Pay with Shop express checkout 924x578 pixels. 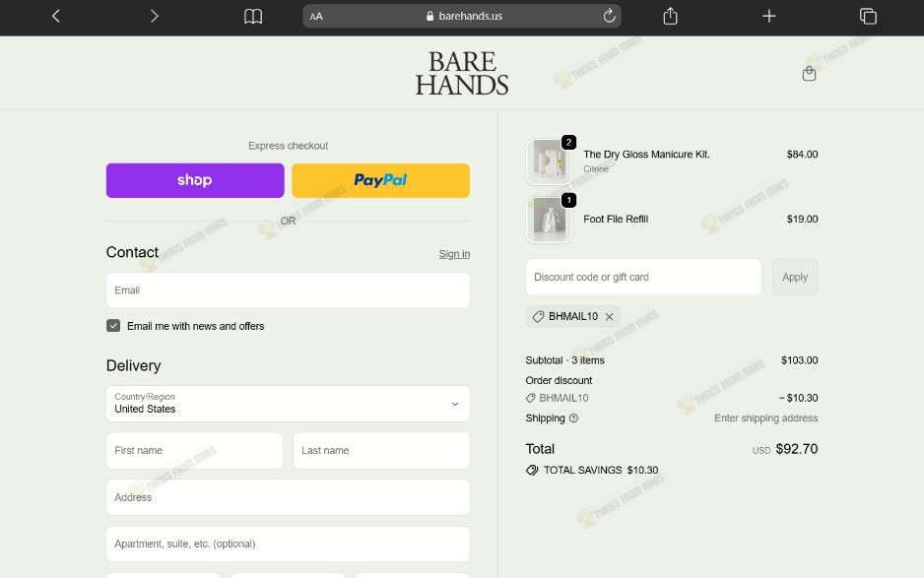coord(195,180)
